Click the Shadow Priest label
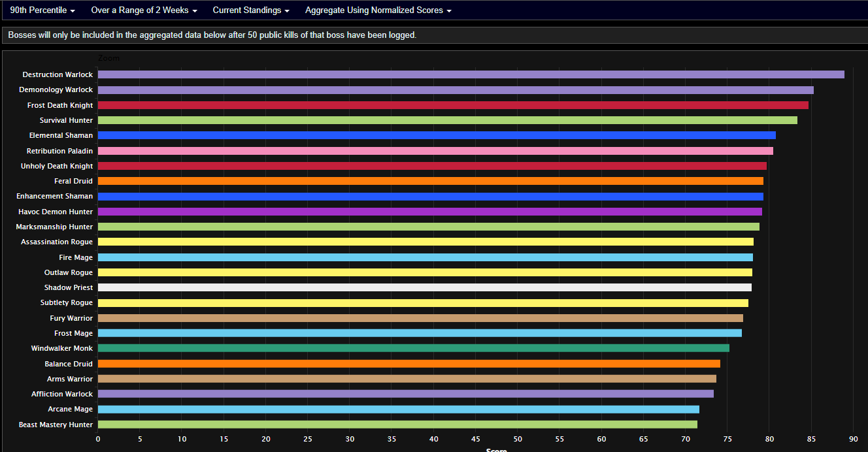 click(x=69, y=287)
